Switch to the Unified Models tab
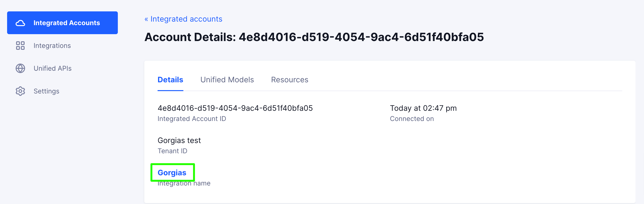 coord(227,80)
